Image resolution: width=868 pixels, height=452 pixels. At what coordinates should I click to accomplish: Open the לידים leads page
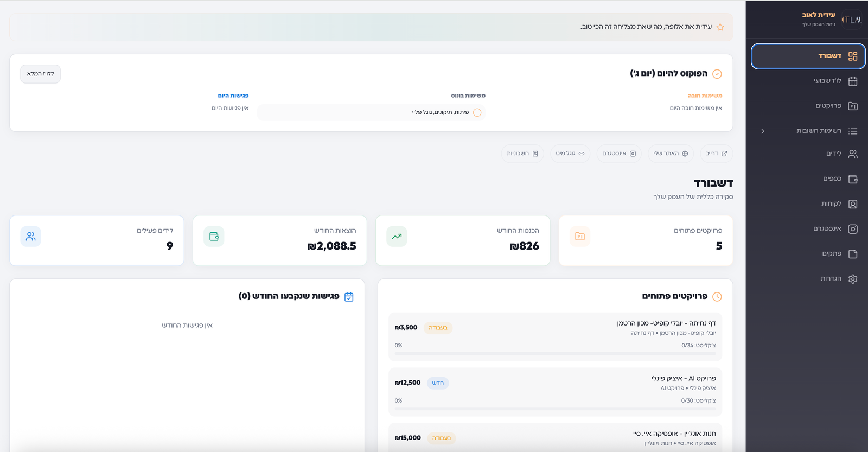click(808, 154)
